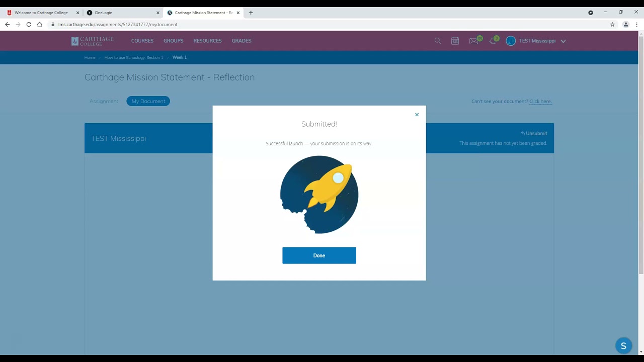Click the tab-strip round dropdown icon
Image resolution: width=644 pixels, height=362 pixels.
[x=591, y=13]
